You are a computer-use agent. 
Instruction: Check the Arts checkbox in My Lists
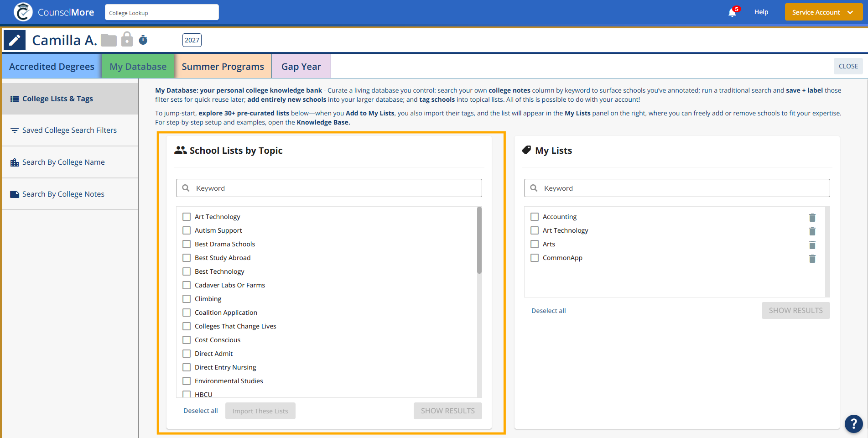tap(535, 244)
